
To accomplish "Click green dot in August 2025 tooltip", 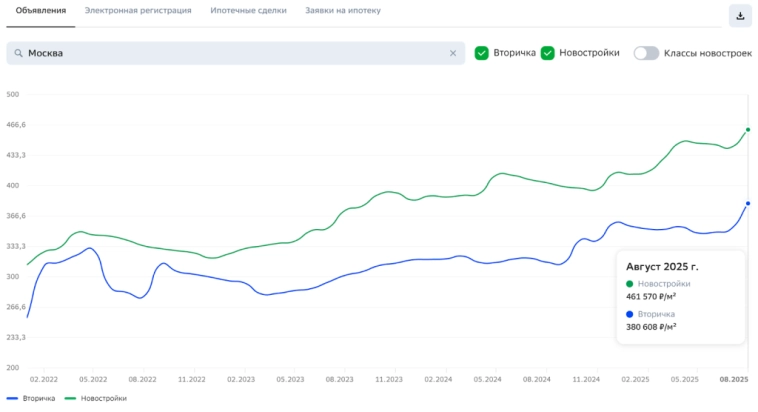I will coord(630,284).
